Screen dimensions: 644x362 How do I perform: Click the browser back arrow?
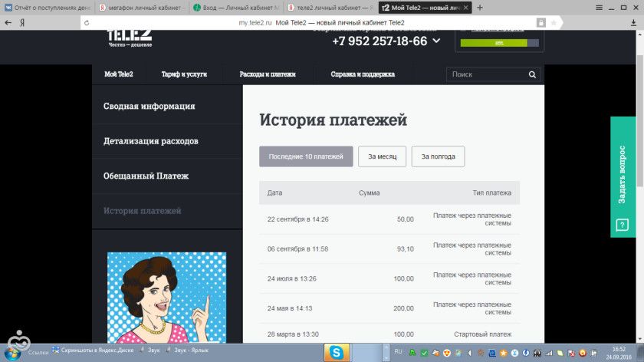coord(8,23)
